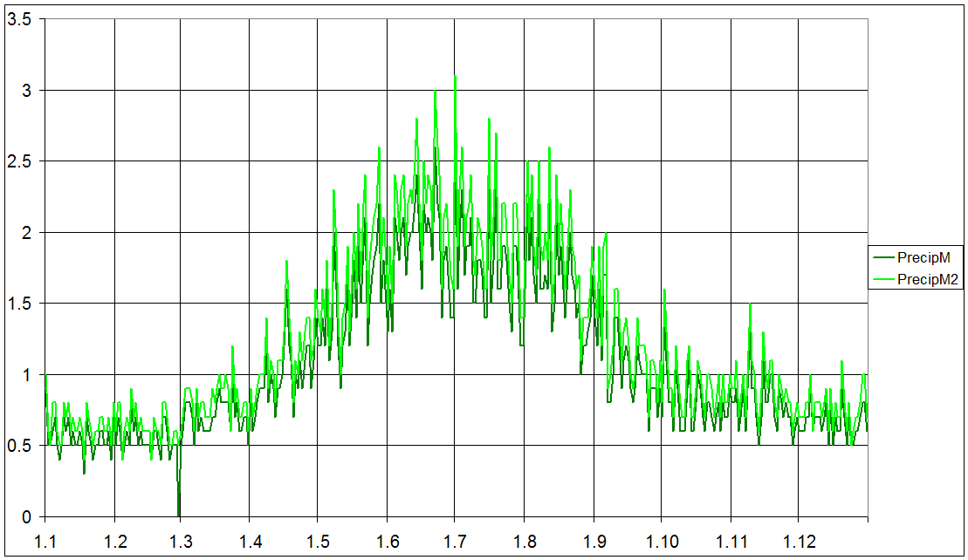This screenshot has width=968, height=560.
Task: Click the 0.5 y-axis tick label
Action: [x=19, y=446]
